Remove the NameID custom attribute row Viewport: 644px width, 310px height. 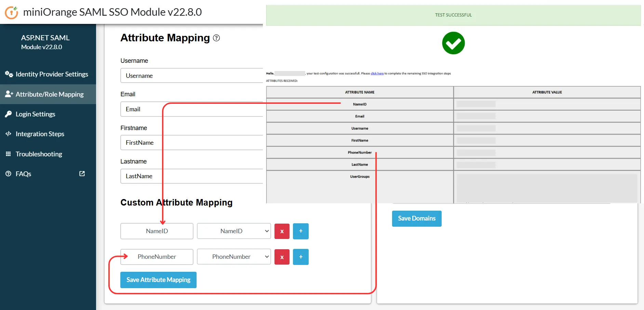(282, 231)
